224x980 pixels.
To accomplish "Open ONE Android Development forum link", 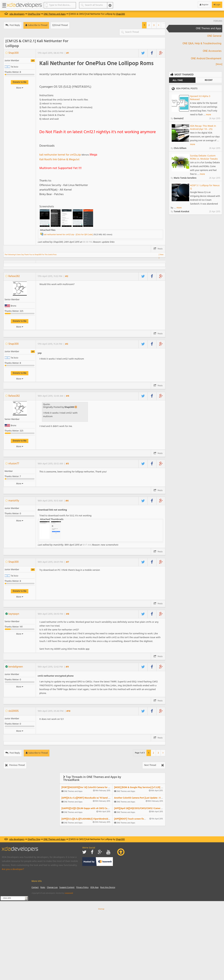I will 206,59.
